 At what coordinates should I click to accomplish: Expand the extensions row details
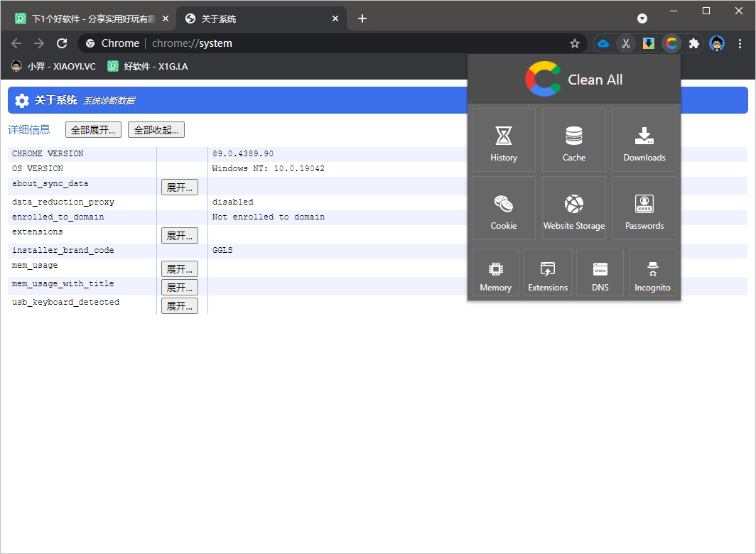(x=179, y=235)
